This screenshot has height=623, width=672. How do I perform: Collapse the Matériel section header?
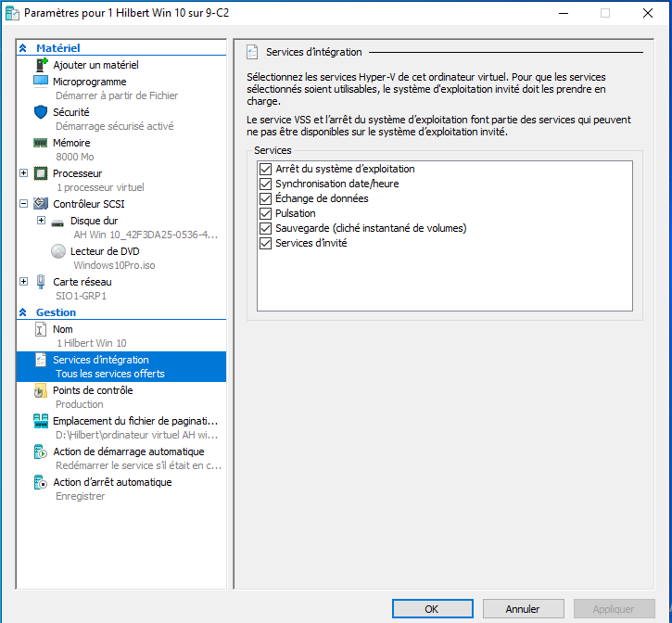coord(23,48)
